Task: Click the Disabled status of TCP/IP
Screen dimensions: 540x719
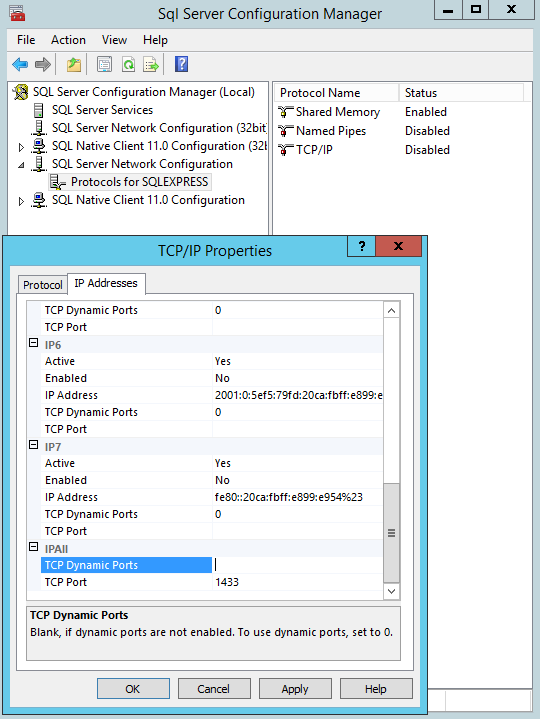Action: [427, 150]
